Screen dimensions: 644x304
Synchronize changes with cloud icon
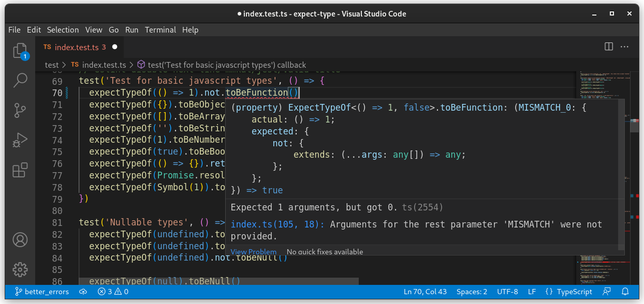click(83, 292)
